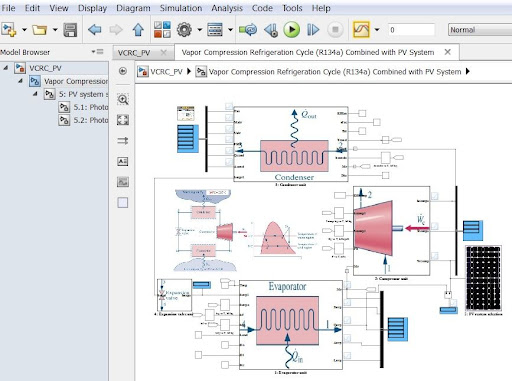512x381 pixels.
Task: Click the Model Configuration gear icon
Action: (x=184, y=30)
